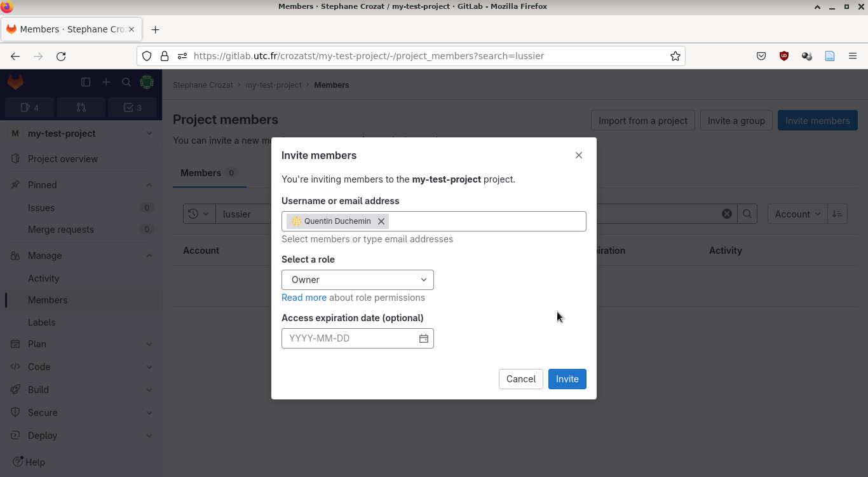Open Project overview in sidebar
Image resolution: width=868 pixels, height=477 pixels.
[x=63, y=159]
